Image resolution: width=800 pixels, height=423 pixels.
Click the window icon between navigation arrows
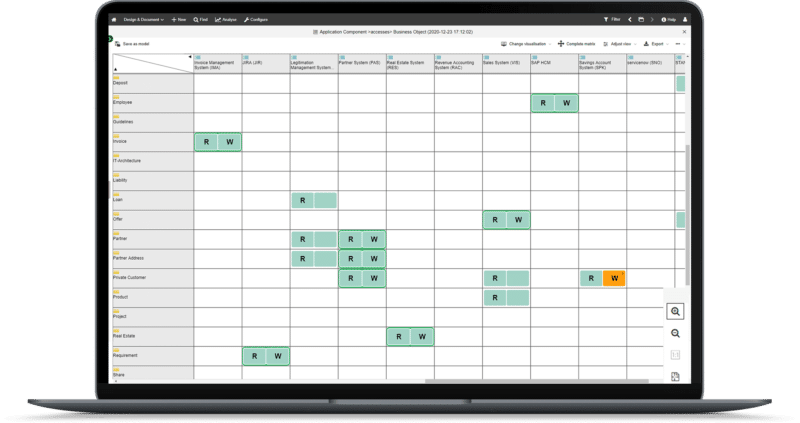tap(641, 19)
